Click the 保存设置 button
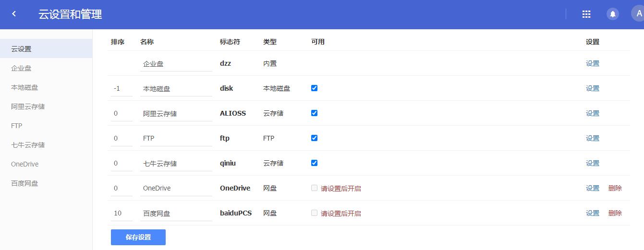The height and width of the screenshot is (250, 644). [x=138, y=237]
